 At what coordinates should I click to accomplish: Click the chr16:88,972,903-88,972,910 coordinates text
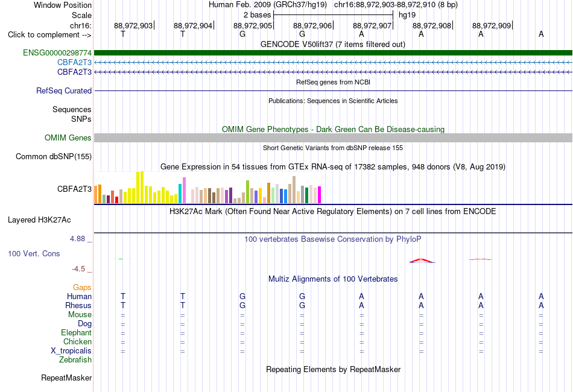tap(396, 5)
